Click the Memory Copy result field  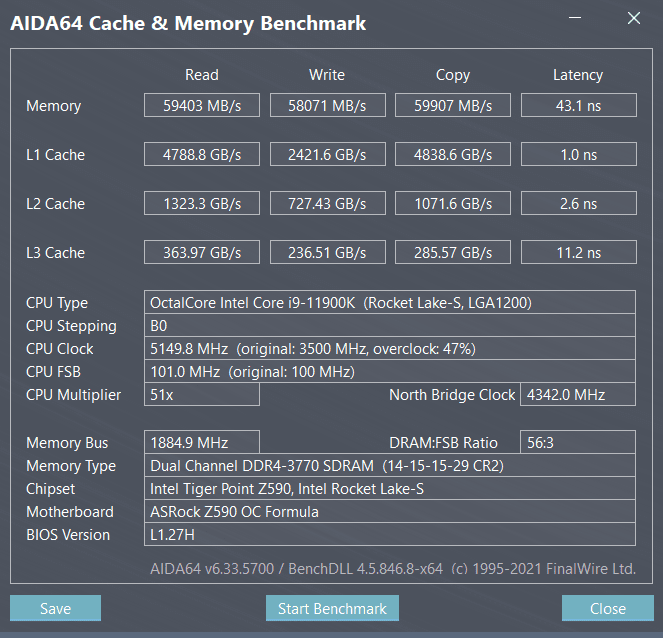453,105
